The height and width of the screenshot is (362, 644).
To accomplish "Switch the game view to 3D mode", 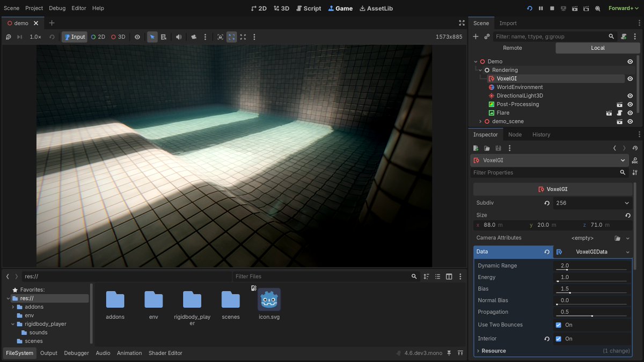I will pos(119,37).
